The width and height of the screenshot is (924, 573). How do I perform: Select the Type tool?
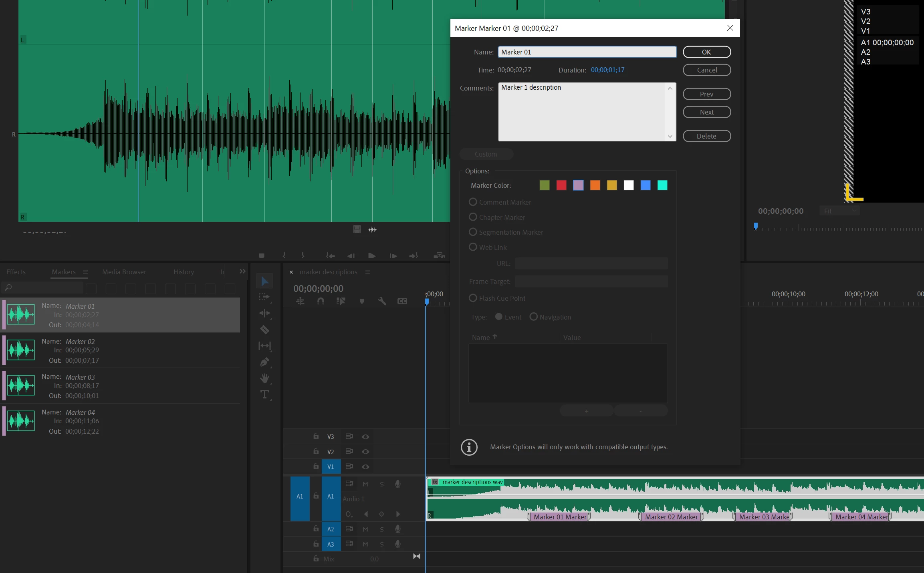tap(264, 394)
